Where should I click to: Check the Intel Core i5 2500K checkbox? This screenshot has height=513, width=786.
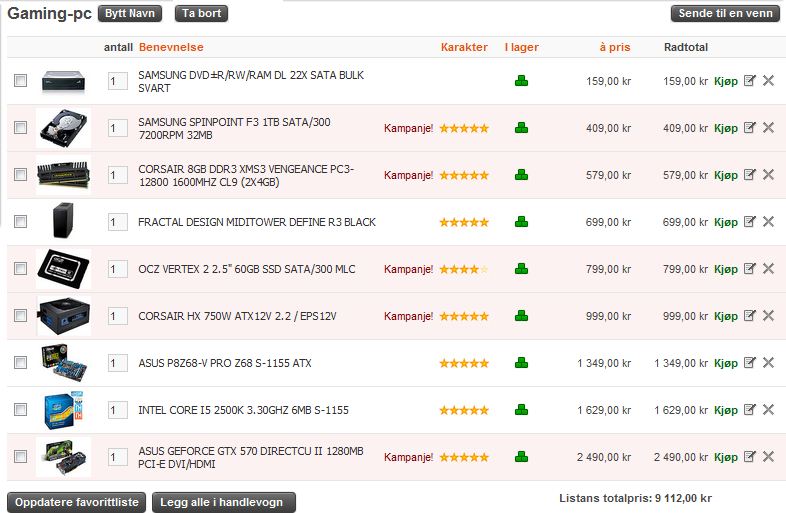(x=21, y=409)
